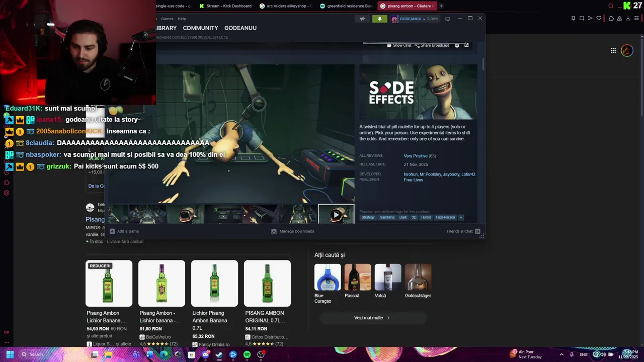Open developer Lofar42 link
This screenshot has height=362, width=644.
[x=468, y=174]
